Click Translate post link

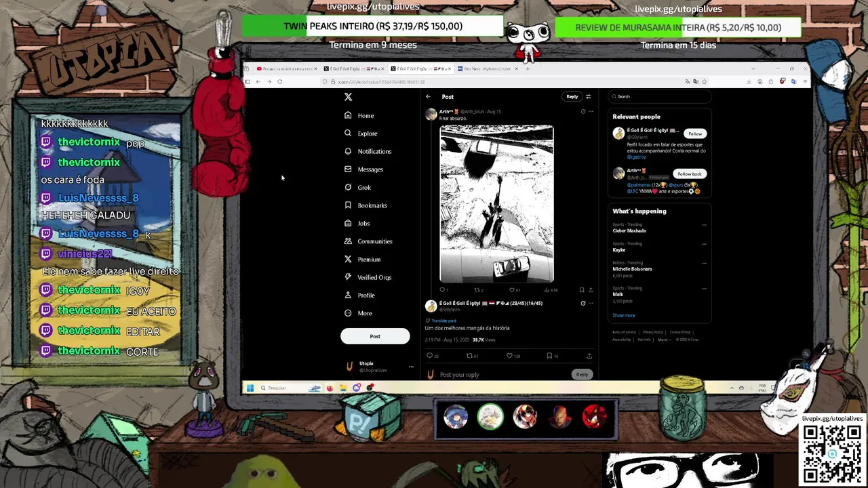[x=443, y=321]
